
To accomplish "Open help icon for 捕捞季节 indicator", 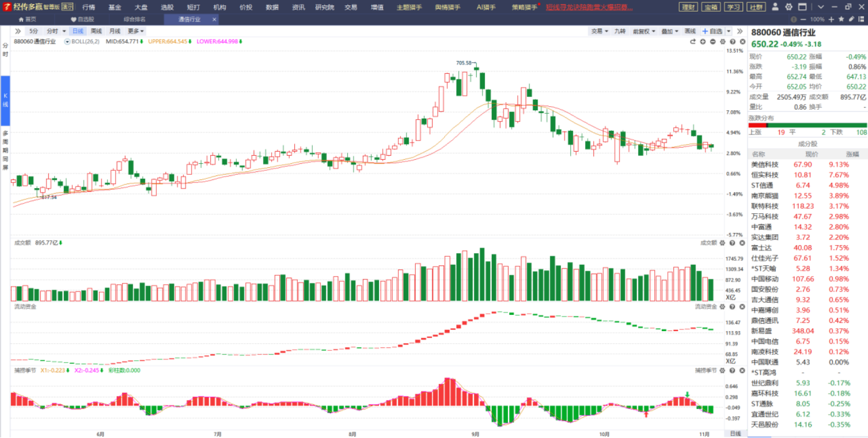I will (732, 370).
